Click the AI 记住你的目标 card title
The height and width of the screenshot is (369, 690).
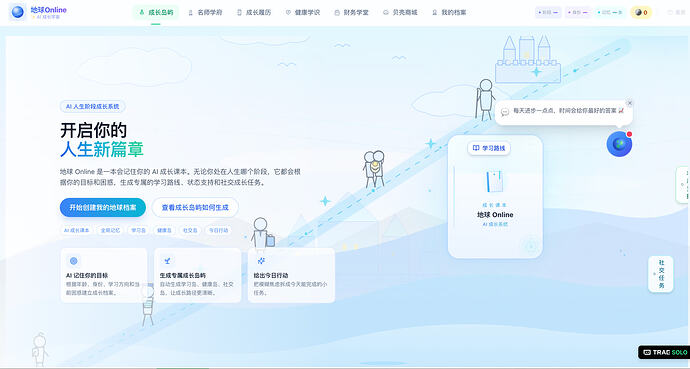[x=87, y=275]
